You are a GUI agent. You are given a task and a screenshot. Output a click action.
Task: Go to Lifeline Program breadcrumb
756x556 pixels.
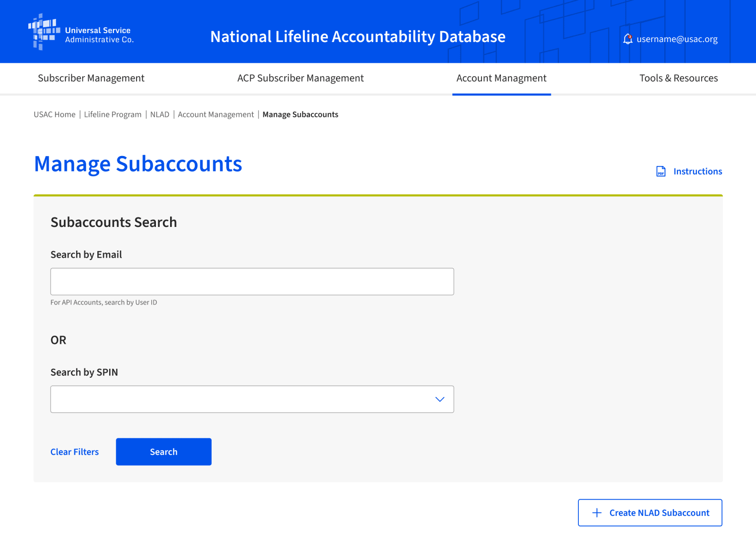point(112,114)
